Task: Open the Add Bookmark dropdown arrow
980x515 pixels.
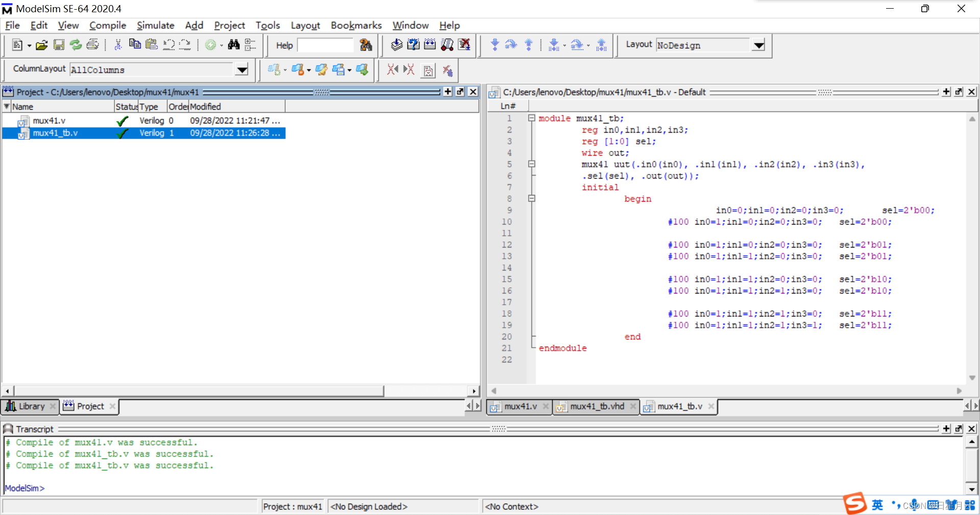Action: click(285, 70)
